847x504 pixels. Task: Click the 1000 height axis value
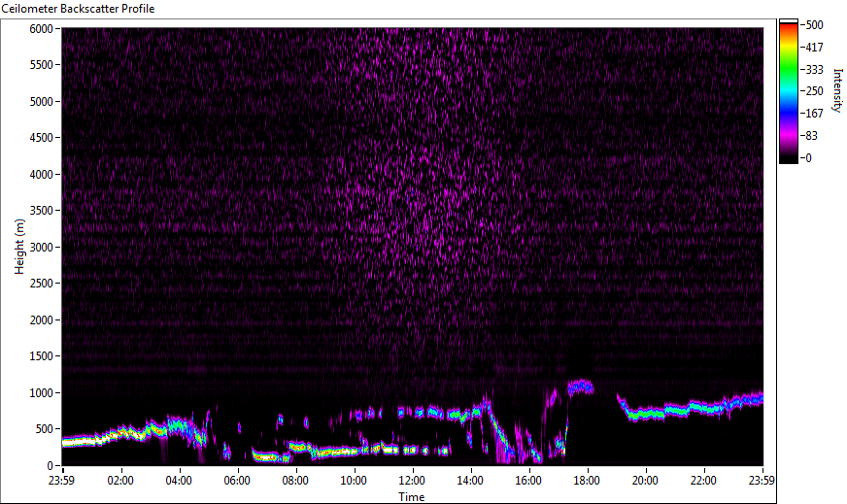click(x=41, y=393)
